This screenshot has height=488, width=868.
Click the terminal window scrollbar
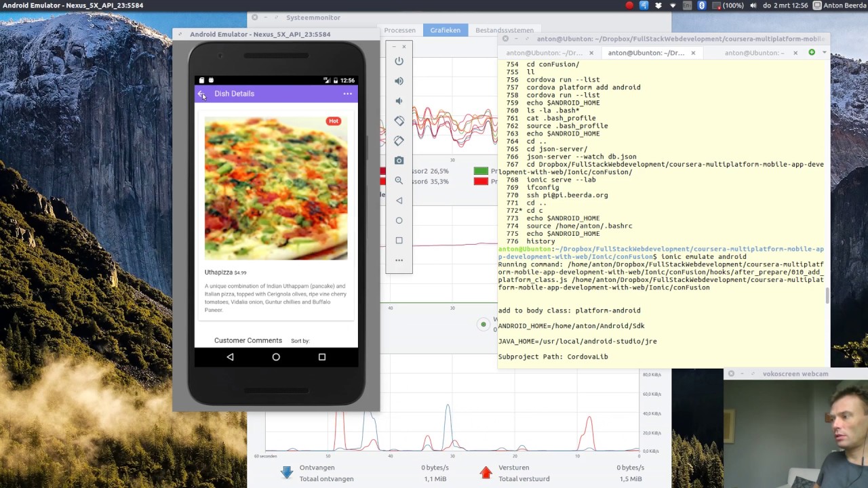(827, 296)
